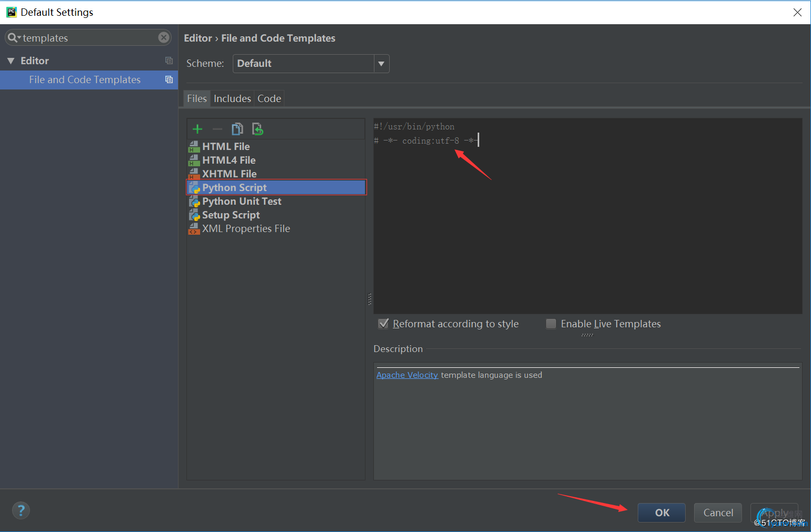The height and width of the screenshot is (532, 811).
Task: Click the Copy Template icon
Action: [x=238, y=129]
